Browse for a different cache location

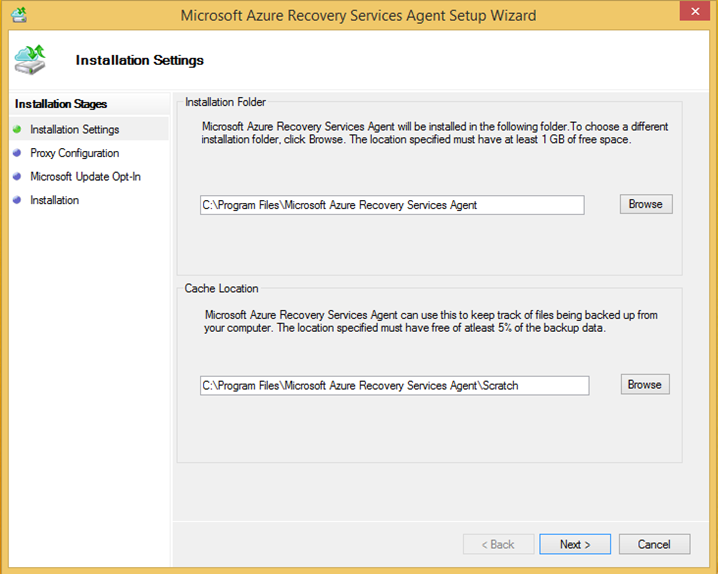tap(645, 384)
